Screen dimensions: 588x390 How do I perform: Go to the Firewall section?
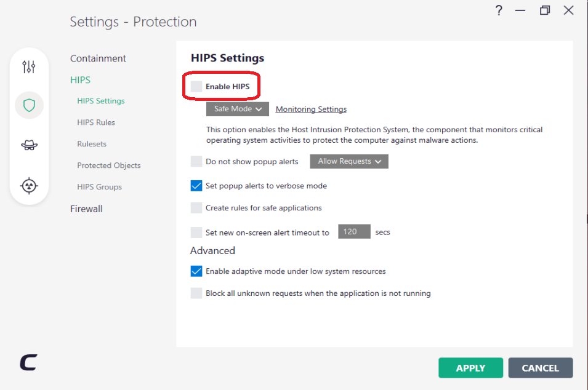coord(86,209)
